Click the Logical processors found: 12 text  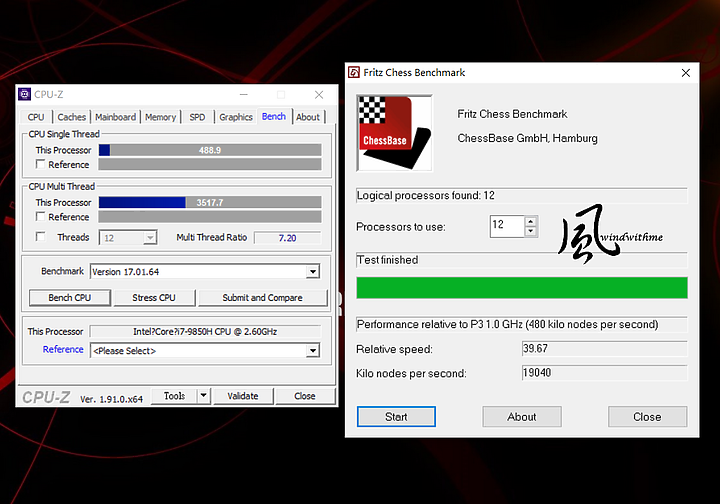coord(426,196)
